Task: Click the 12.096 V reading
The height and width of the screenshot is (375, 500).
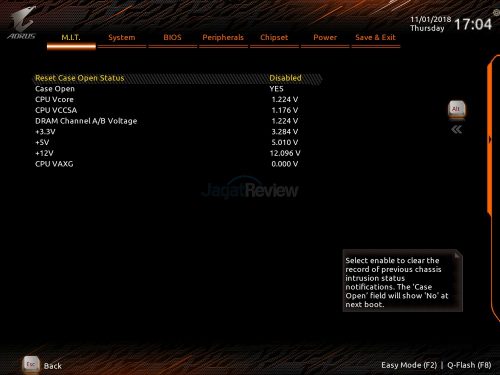Action: pyautogui.click(x=285, y=153)
